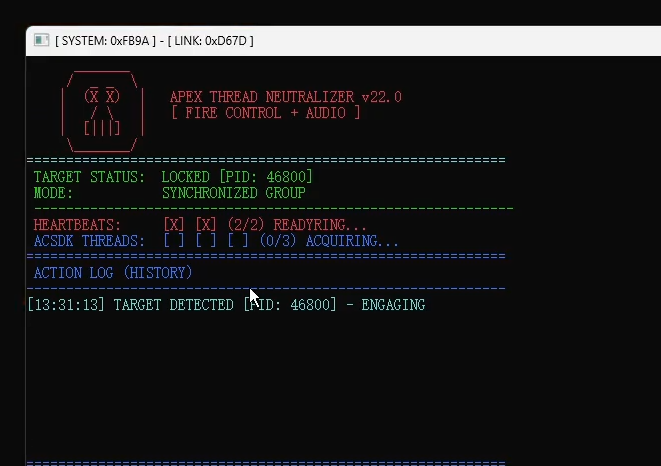Image resolution: width=661 pixels, height=466 pixels.
Task: Toggle the first empty ACSDK THREADS box
Action: pos(174,241)
